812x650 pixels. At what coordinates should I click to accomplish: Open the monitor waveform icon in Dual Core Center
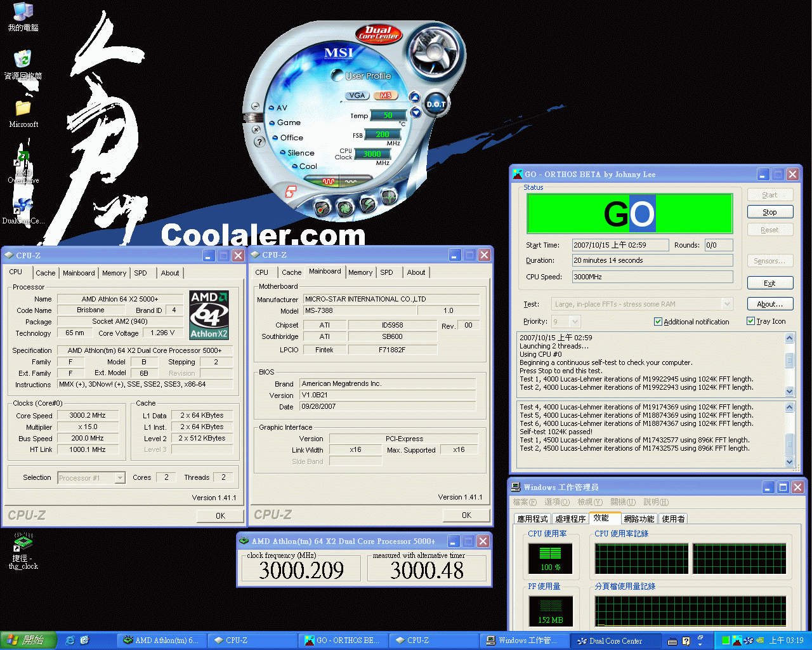tap(388, 197)
